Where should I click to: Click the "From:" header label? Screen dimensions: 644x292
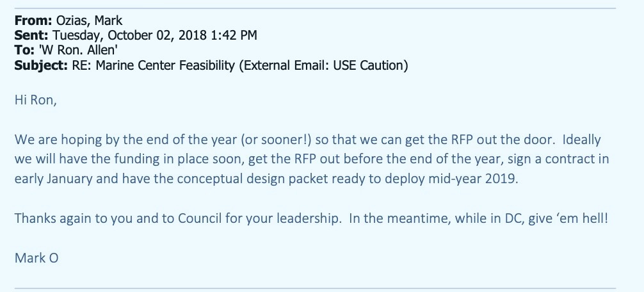point(34,20)
